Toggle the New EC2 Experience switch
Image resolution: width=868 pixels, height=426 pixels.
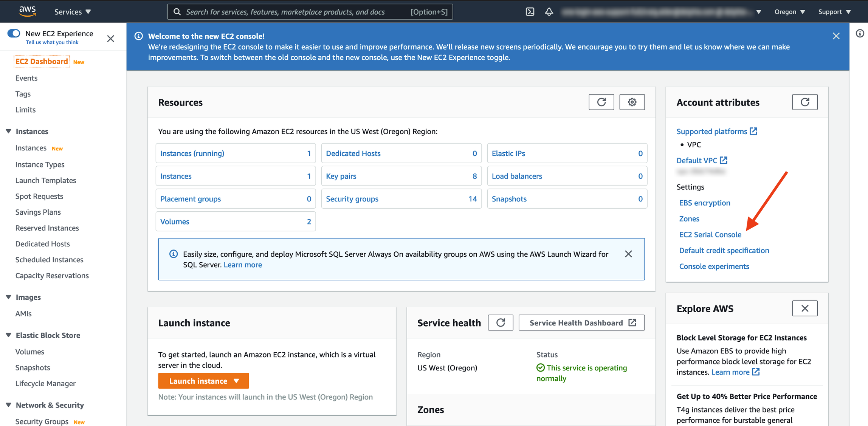click(14, 33)
